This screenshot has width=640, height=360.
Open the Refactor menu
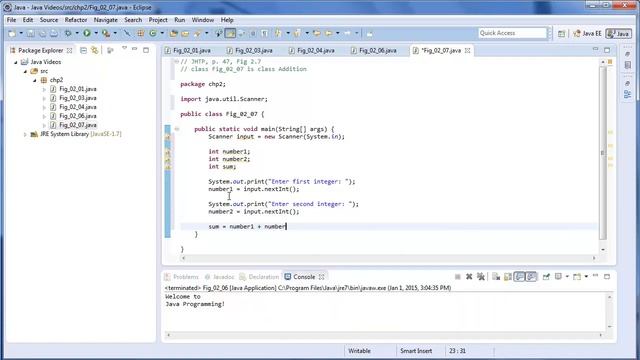(76, 20)
